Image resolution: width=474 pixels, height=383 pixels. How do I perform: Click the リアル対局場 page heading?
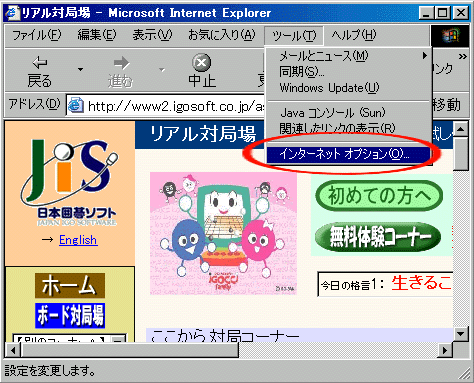(203, 134)
